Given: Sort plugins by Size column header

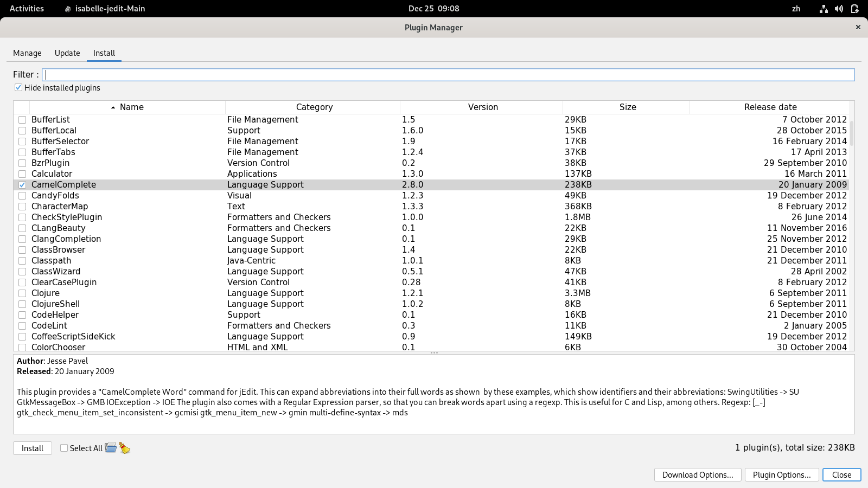Looking at the screenshot, I should 627,107.
